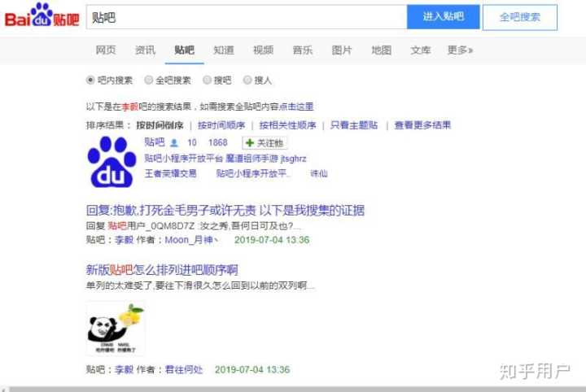This screenshot has width=586, height=392.
Task: Select the 全吧搜索 radio button
Action: pos(149,80)
